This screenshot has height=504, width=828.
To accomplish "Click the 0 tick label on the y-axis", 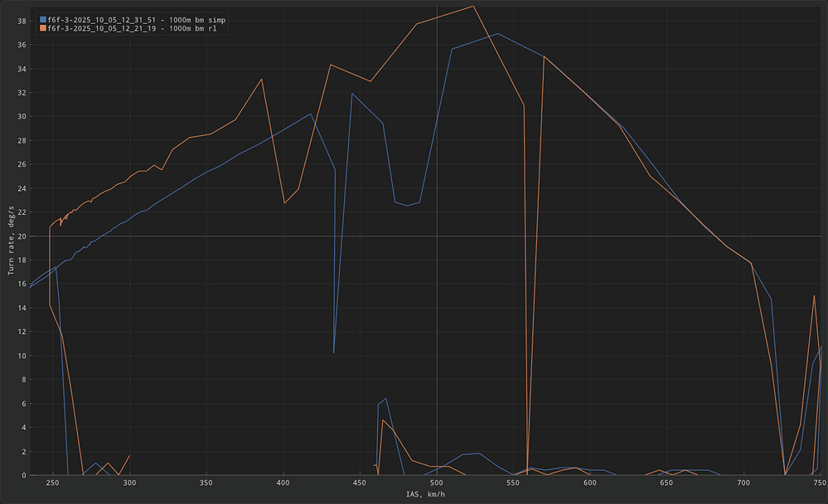I will [x=25, y=475].
